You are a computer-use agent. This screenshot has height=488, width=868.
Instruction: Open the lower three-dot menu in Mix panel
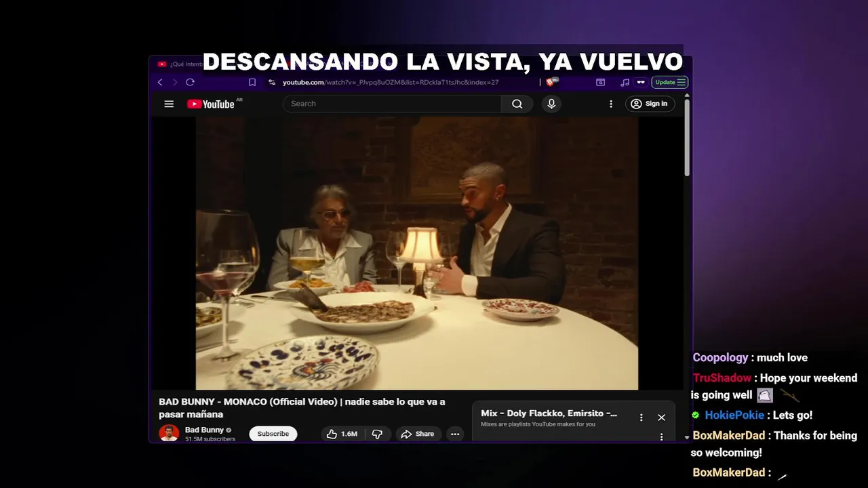click(661, 437)
